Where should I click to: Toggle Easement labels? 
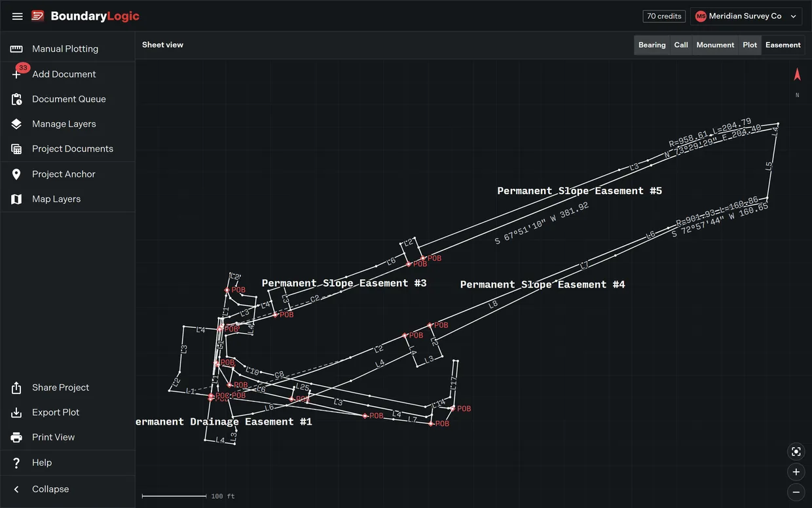click(x=783, y=45)
